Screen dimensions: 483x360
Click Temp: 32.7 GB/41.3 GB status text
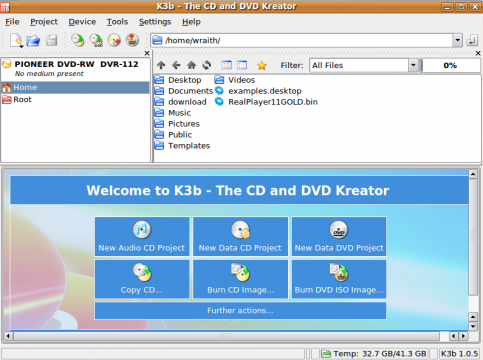pos(380,354)
